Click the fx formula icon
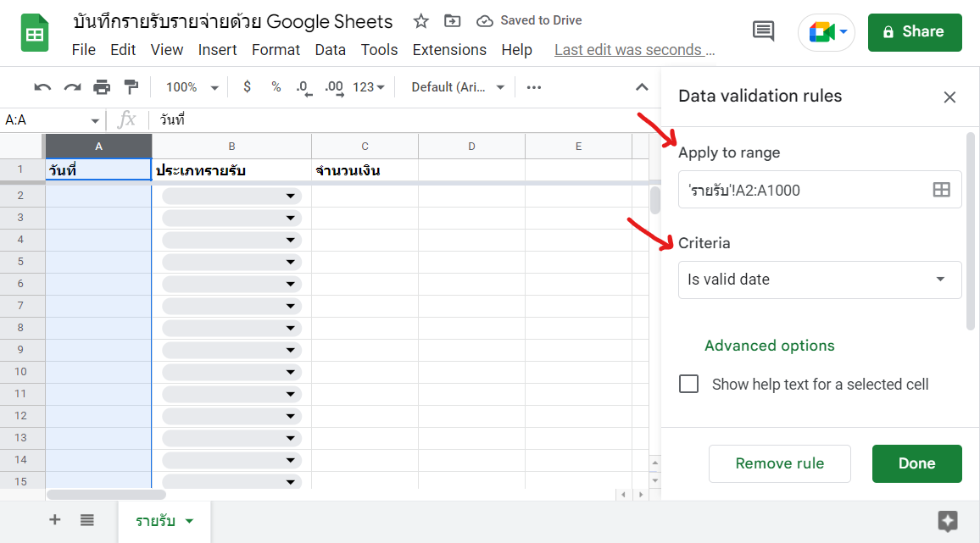 tap(127, 119)
